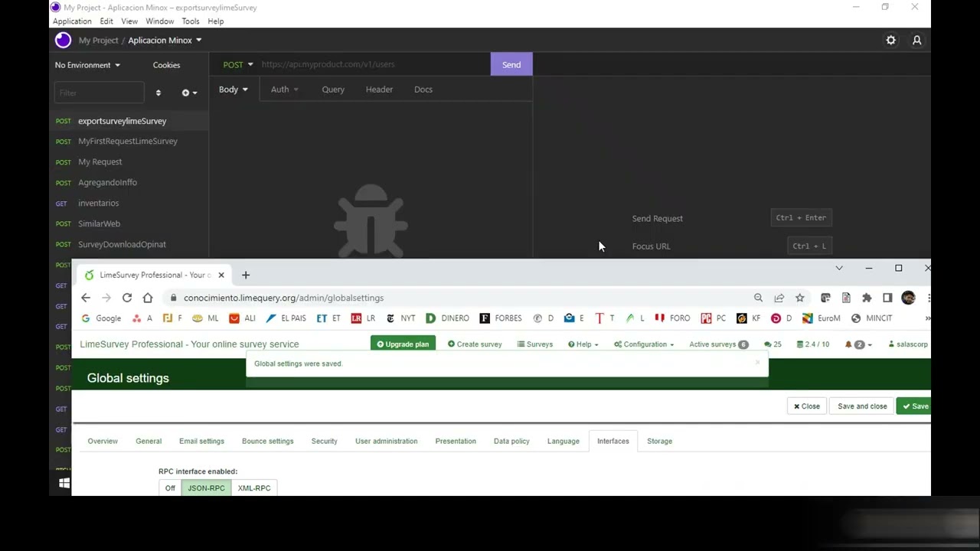Open the Auth type dropdown
This screenshot has height=551, width=980.
tap(284, 90)
